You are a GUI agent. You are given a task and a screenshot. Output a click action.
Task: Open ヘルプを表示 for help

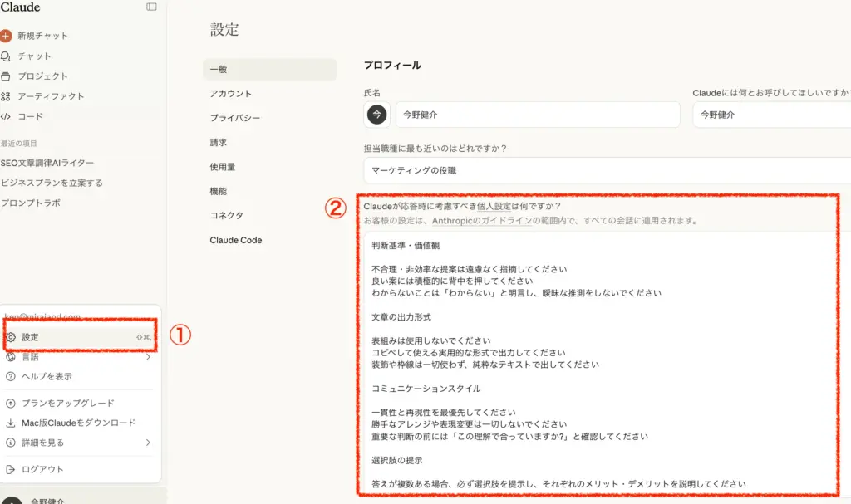coord(48,379)
